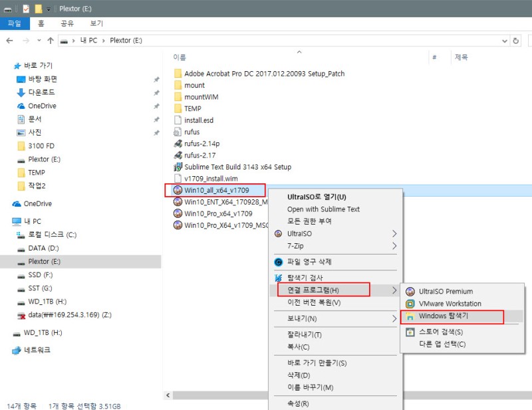Click the OneDrive cloud icon under 바로 가기

pos(21,106)
